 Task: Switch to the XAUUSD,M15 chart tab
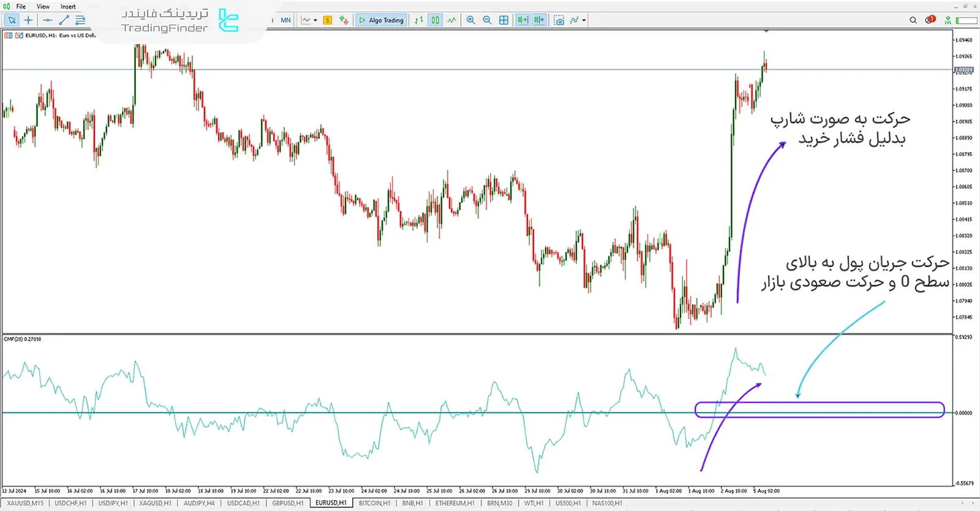25,503
